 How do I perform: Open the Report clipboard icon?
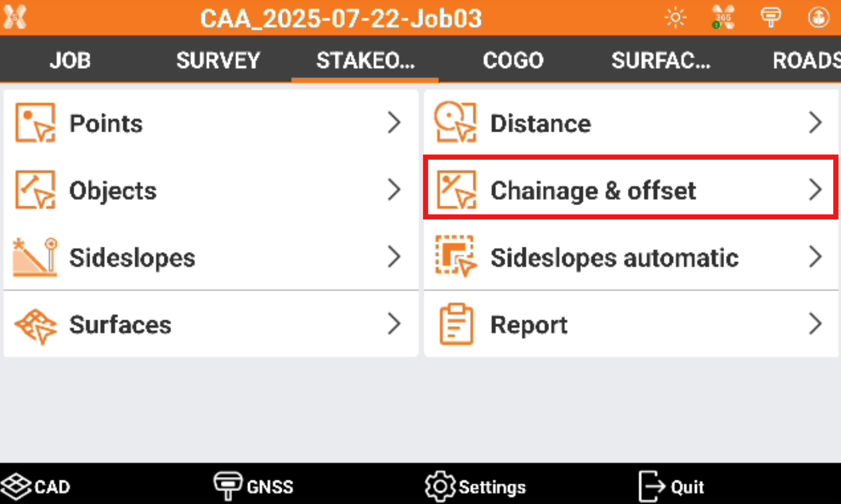[x=456, y=324]
